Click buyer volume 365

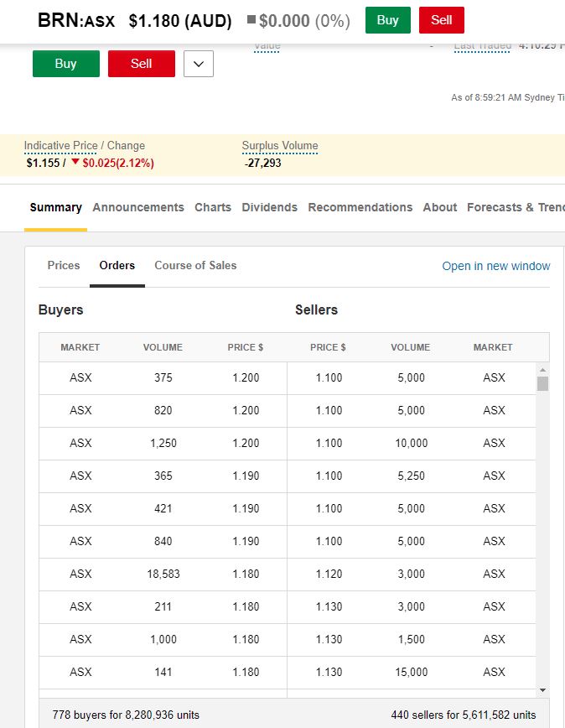coord(163,476)
